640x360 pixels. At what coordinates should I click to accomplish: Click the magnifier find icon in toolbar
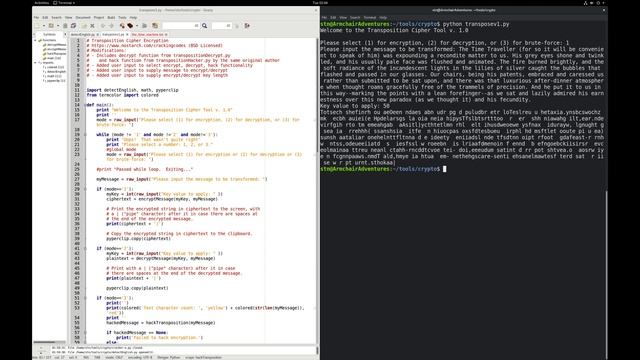coord(204,26)
